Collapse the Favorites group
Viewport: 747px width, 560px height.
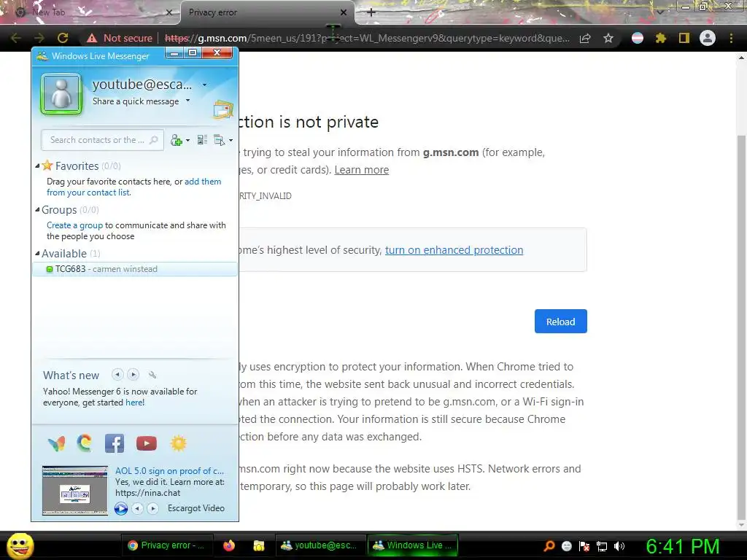[x=37, y=166]
